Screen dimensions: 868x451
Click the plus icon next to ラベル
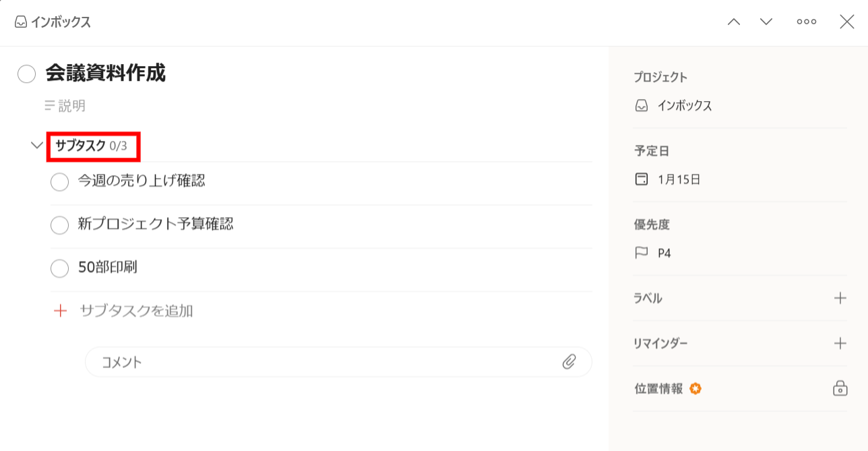[x=840, y=298]
